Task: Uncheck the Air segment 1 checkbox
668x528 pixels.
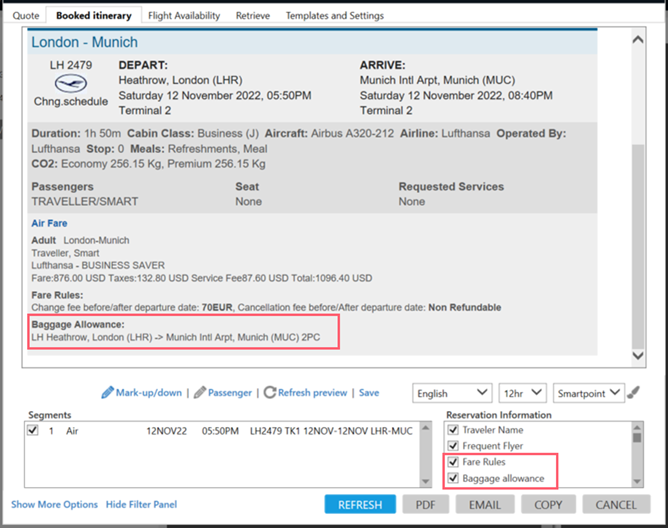Action: click(34, 430)
